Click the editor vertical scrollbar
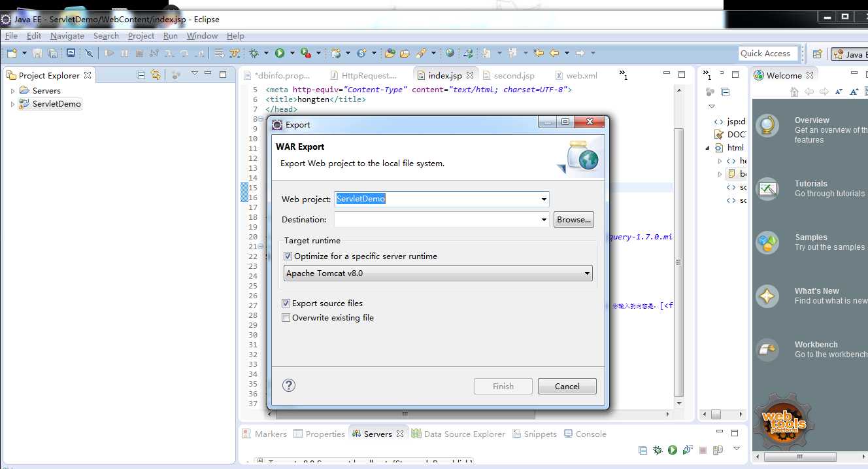This screenshot has width=868, height=469. [678, 263]
